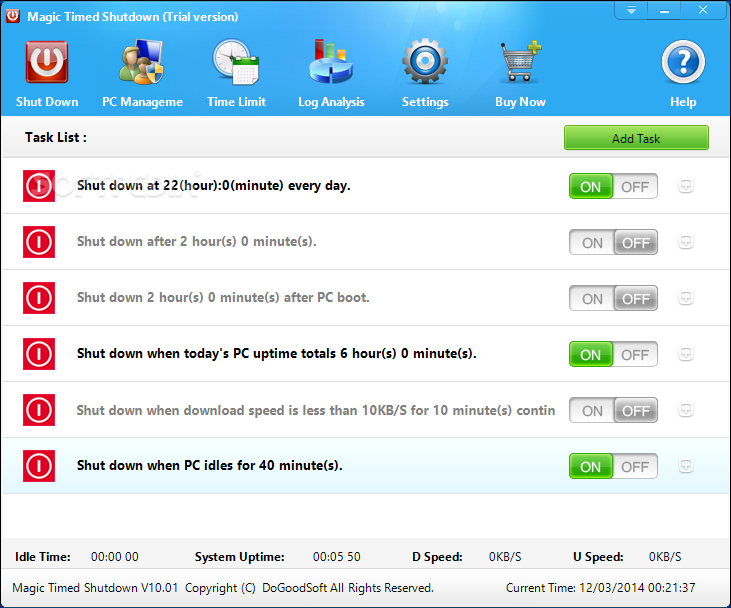The image size is (731, 608).
Task: Toggle the download speed less than 10KB/S switch
Action: click(613, 410)
